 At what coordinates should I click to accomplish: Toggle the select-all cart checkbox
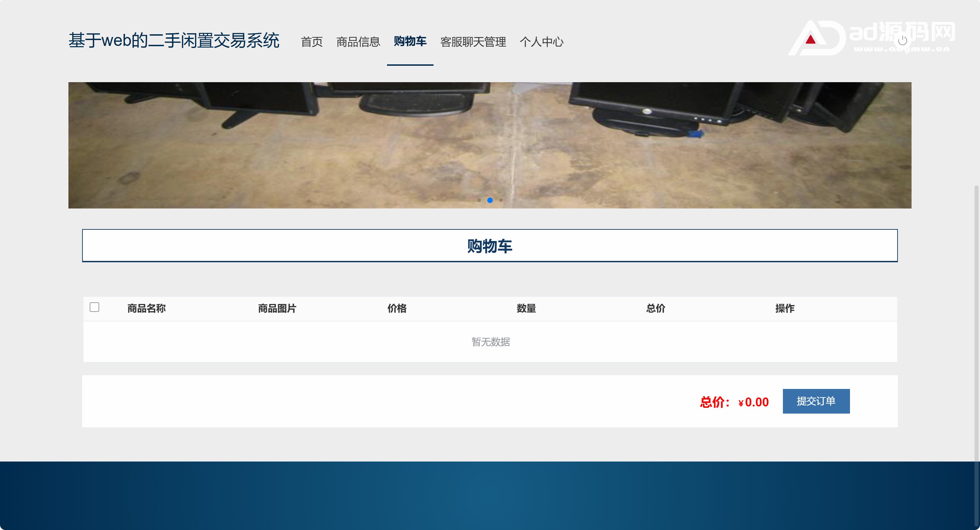pyautogui.click(x=94, y=307)
